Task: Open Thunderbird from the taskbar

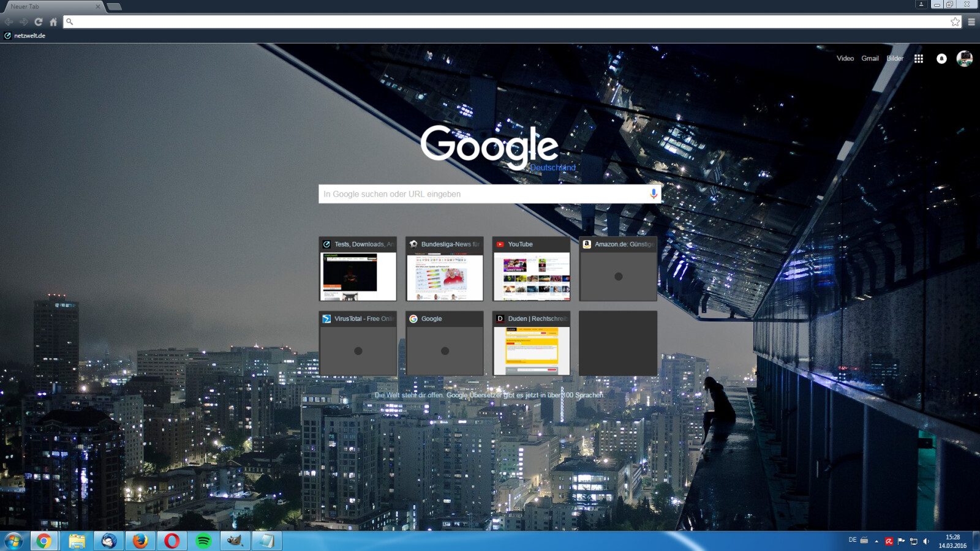Action: point(107,541)
